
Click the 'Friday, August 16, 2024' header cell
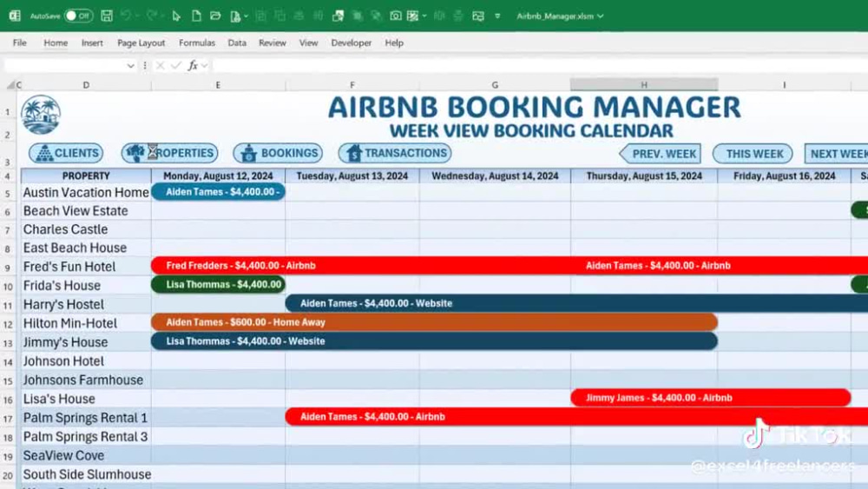click(785, 176)
